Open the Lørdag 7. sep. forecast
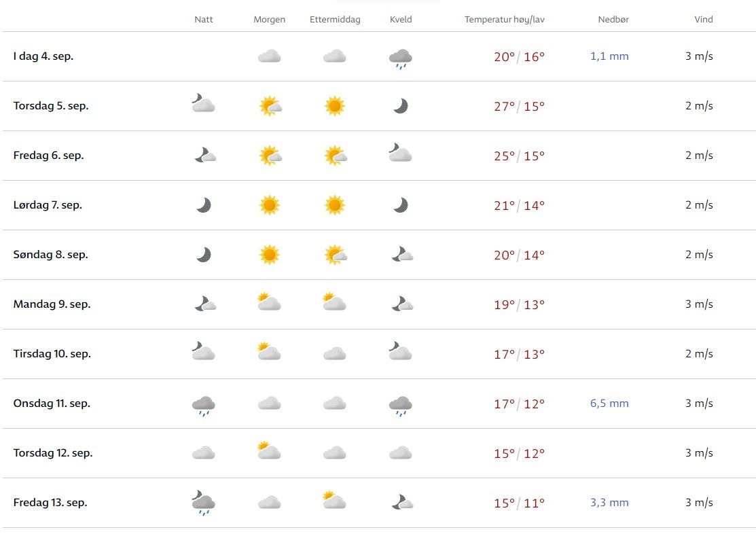The height and width of the screenshot is (534, 756). [48, 205]
